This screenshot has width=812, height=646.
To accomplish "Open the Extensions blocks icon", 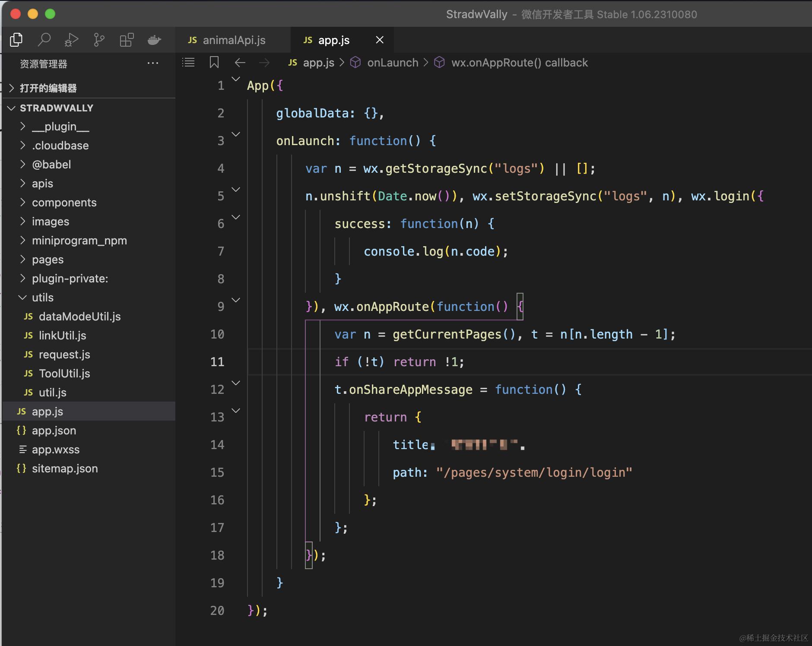I will click(x=127, y=40).
